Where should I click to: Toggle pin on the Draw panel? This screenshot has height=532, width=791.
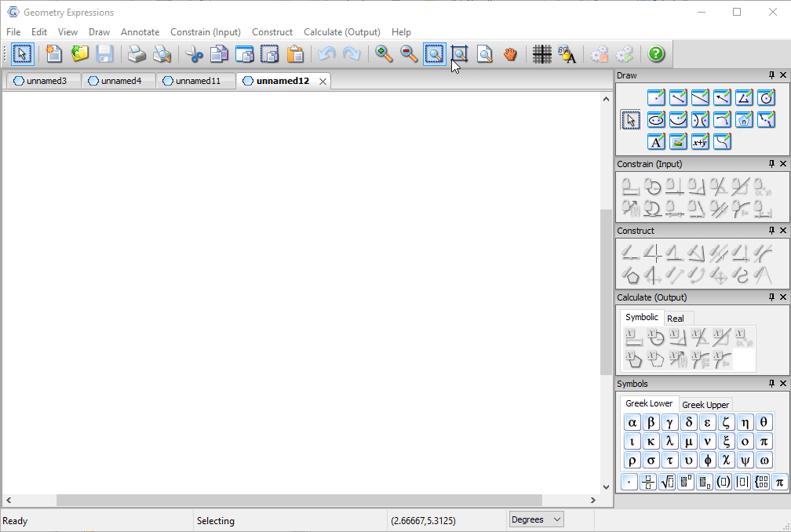pyautogui.click(x=771, y=75)
